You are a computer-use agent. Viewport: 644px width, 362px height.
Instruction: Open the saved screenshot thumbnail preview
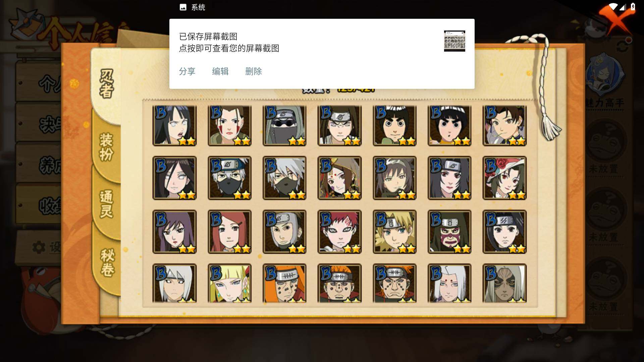[x=454, y=41]
